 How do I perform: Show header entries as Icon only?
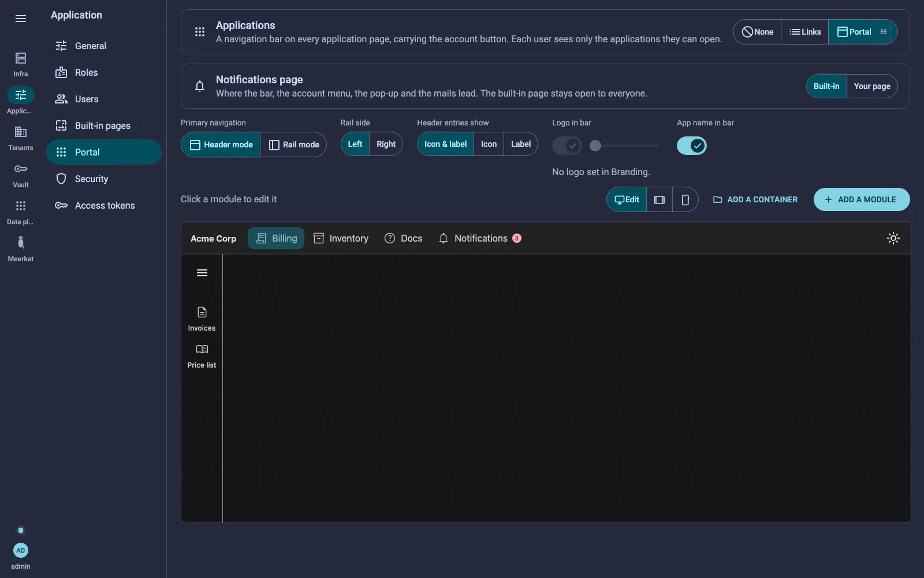pos(489,144)
